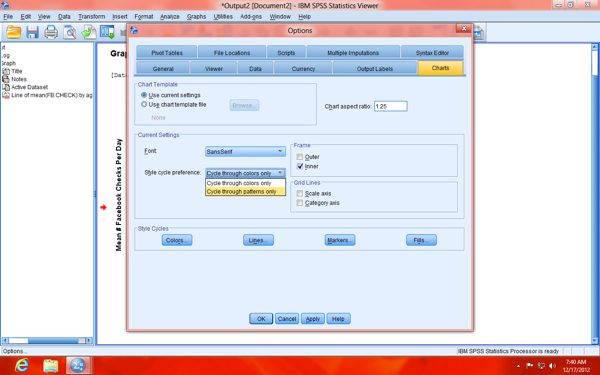Screen dimensions: 600x375
Task: Click the Markers style cycle button
Action: coord(340,240)
